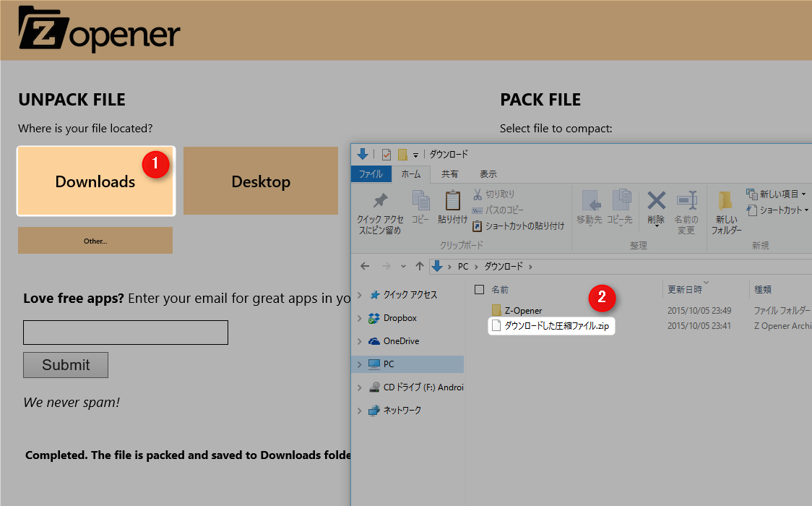Click the Z Opener Archive type cell

tap(782, 326)
